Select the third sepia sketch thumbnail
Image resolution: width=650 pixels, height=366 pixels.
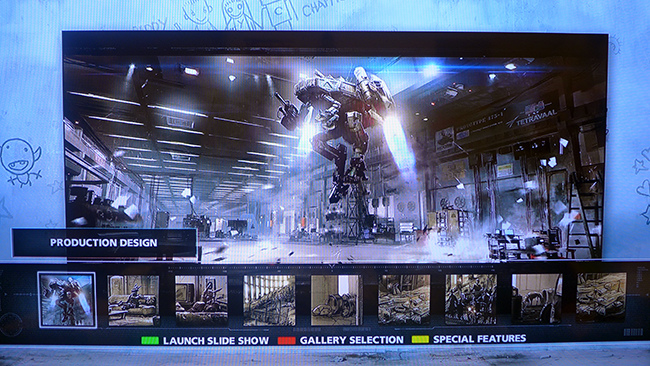point(201,301)
